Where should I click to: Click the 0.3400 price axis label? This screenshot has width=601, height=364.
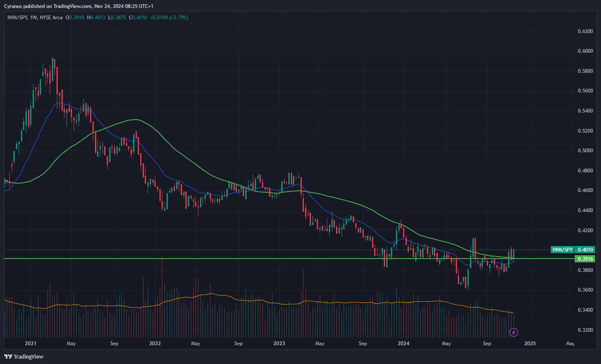(x=585, y=310)
